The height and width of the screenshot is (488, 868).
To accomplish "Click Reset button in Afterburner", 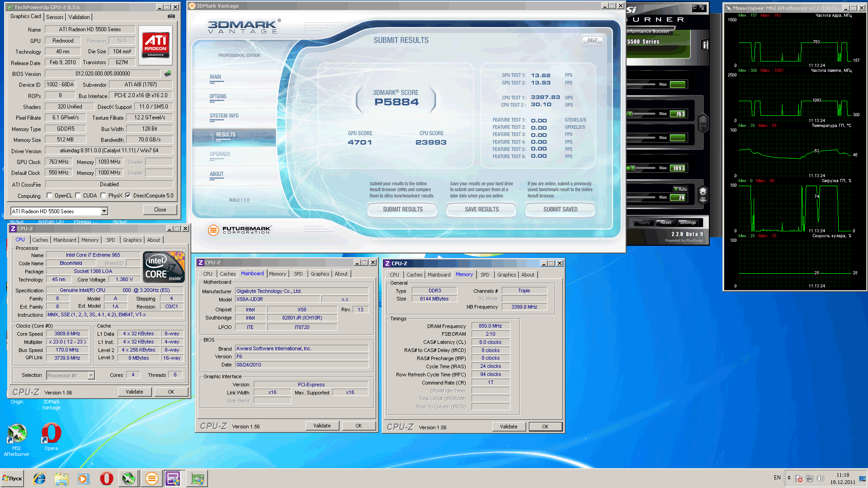I will (666, 222).
